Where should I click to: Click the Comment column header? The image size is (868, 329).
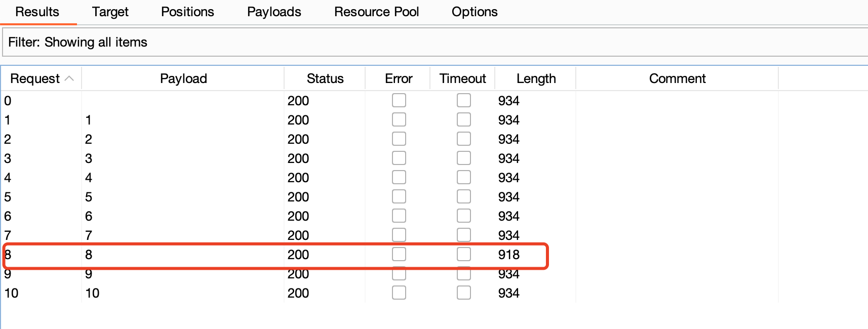click(677, 78)
